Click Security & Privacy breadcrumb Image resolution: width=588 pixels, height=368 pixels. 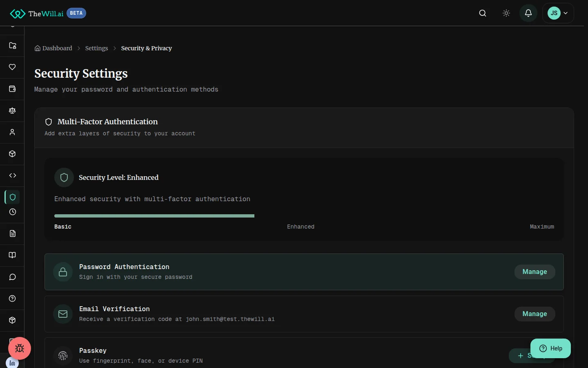coord(146,48)
